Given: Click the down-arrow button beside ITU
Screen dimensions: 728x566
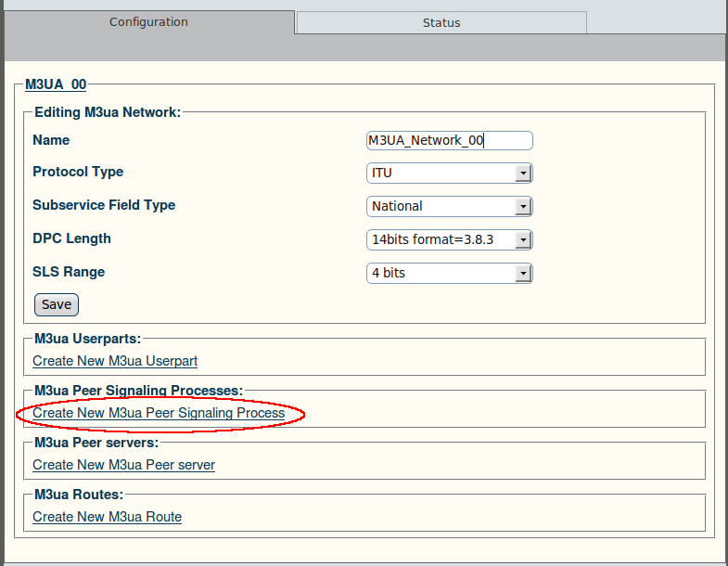Looking at the screenshot, I should 523,174.
